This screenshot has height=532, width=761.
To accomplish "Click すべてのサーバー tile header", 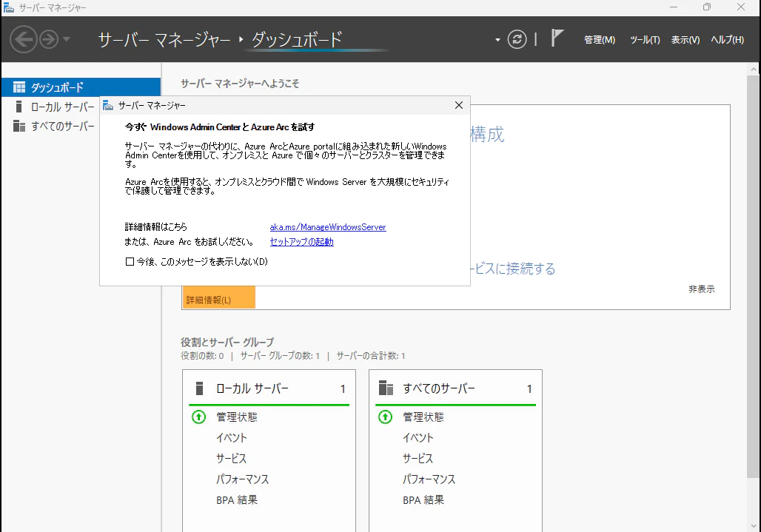I will pyautogui.click(x=455, y=388).
